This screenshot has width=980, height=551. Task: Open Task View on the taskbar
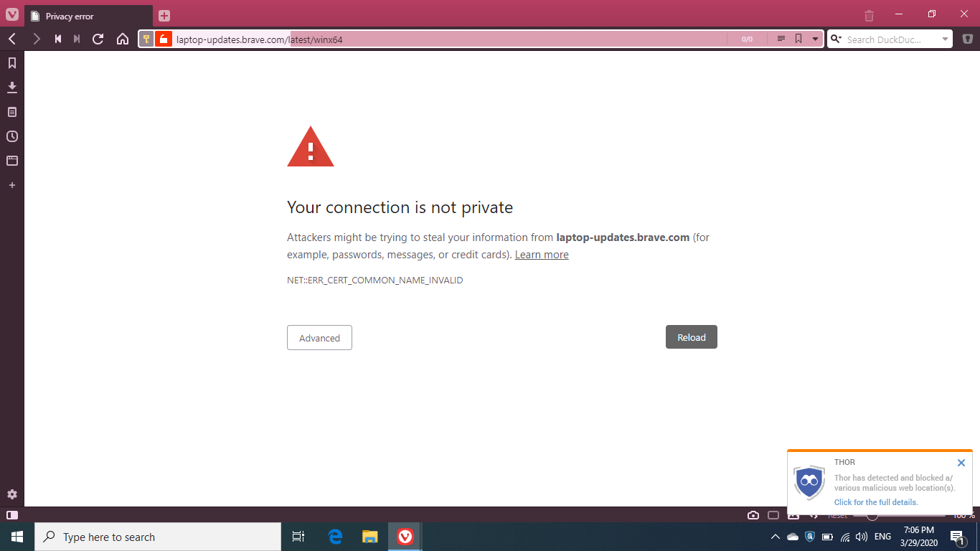[x=298, y=537]
